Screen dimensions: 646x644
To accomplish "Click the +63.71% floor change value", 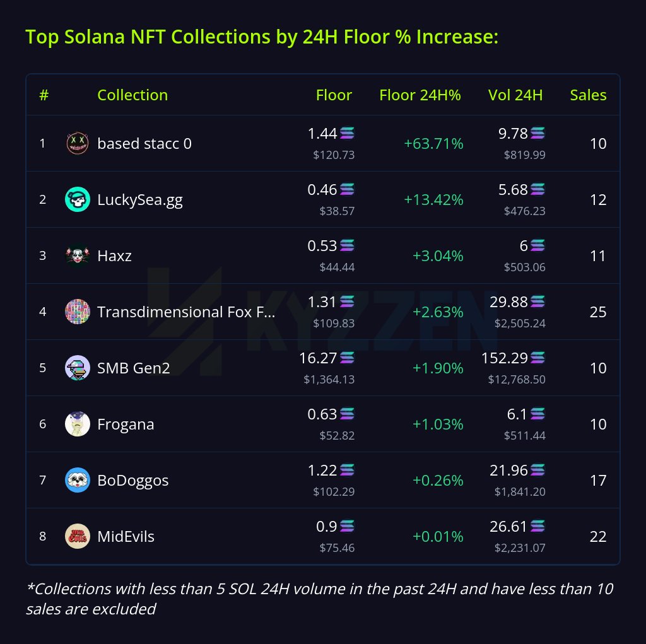I will tap(433, 144).
